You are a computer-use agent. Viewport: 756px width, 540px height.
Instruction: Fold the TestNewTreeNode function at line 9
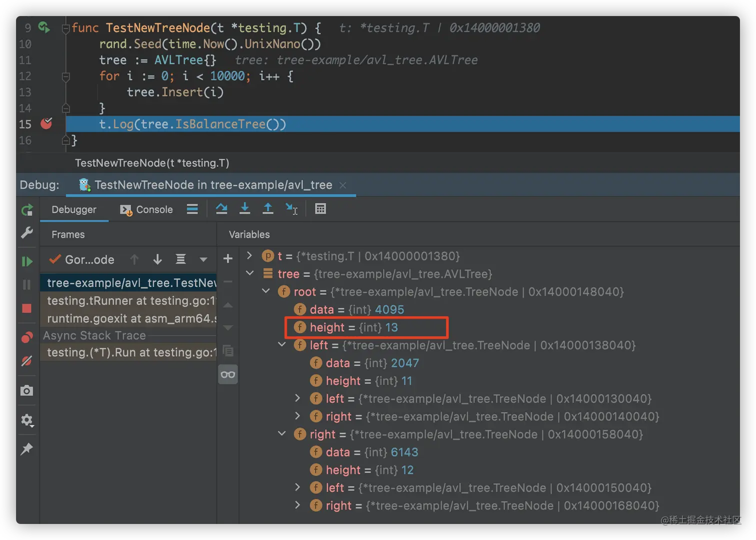[65, 29]
